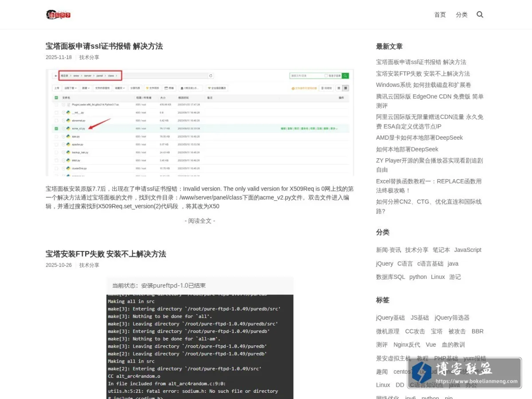Viewport: 532px width, 399px height.
Task: Select the 技术分享 category in the sidebar
Action: pos(417,250)
